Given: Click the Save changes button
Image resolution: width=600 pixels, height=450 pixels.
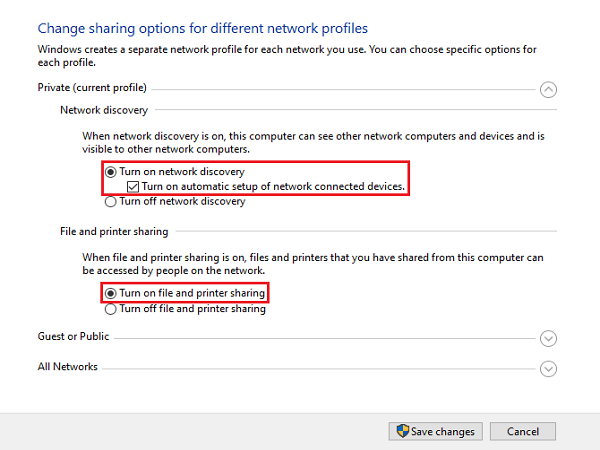Looking at the screenshot, I should click(x=436, y=431).
